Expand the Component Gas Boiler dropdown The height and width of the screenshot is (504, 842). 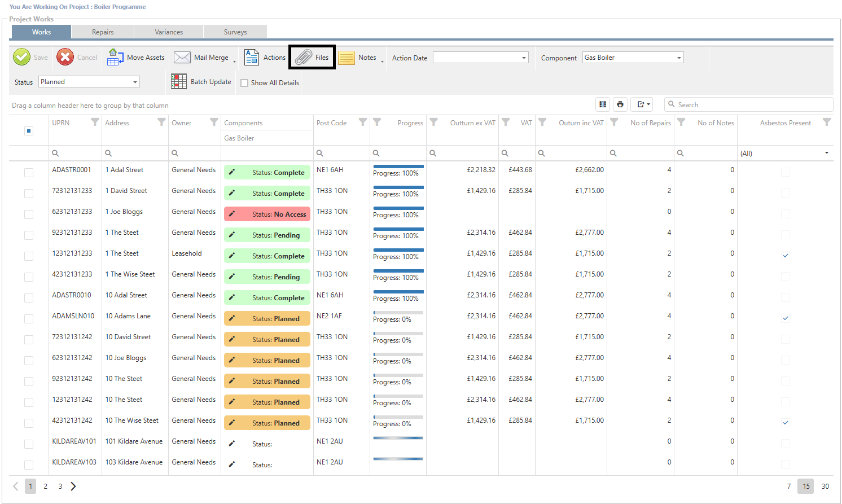(x=679, y=58)
